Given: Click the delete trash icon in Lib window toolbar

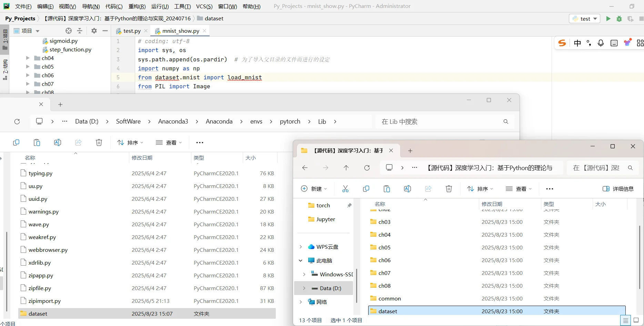Looking at the screenshot, I should click(x=99, y=142).
